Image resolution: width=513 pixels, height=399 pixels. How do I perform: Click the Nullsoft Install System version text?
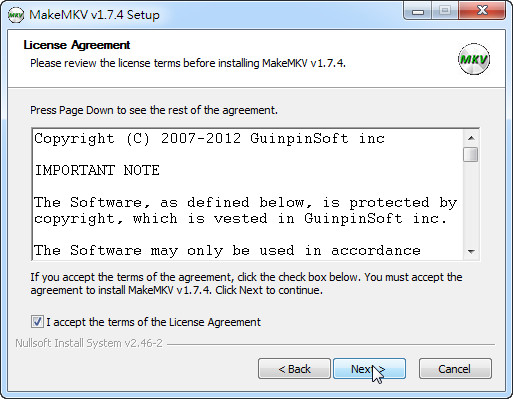(89, 343)
